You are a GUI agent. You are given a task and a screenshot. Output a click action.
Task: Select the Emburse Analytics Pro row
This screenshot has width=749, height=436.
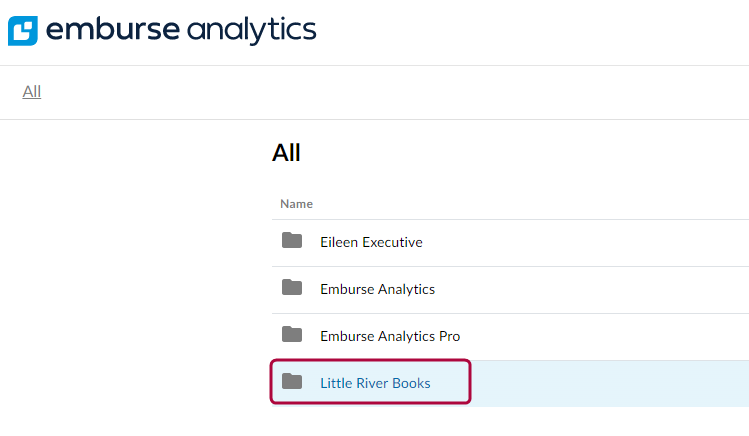[x=510, y=337]
